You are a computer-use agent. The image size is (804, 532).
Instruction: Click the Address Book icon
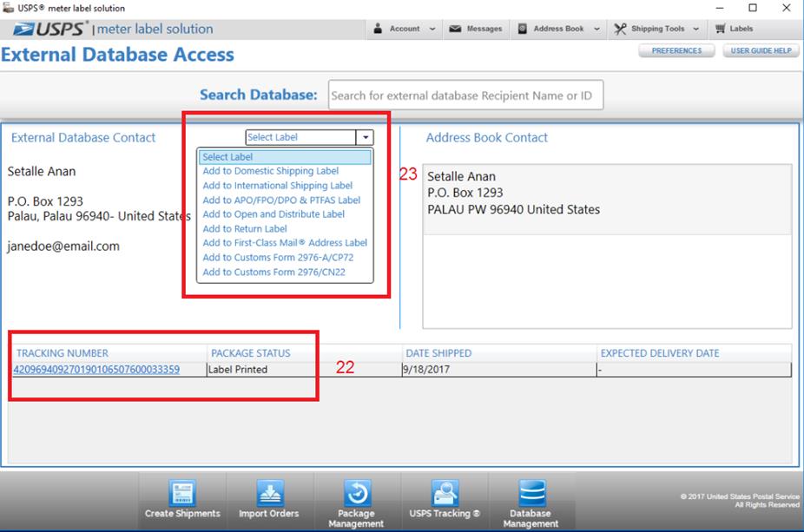[523, 29]
